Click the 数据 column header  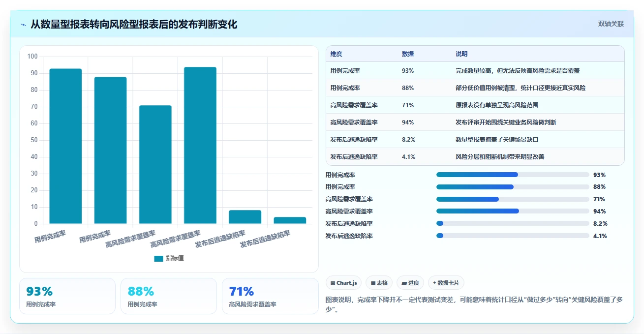point(408,54)
